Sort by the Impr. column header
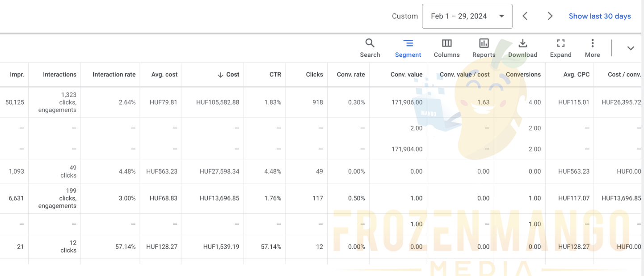 [17, 75]
